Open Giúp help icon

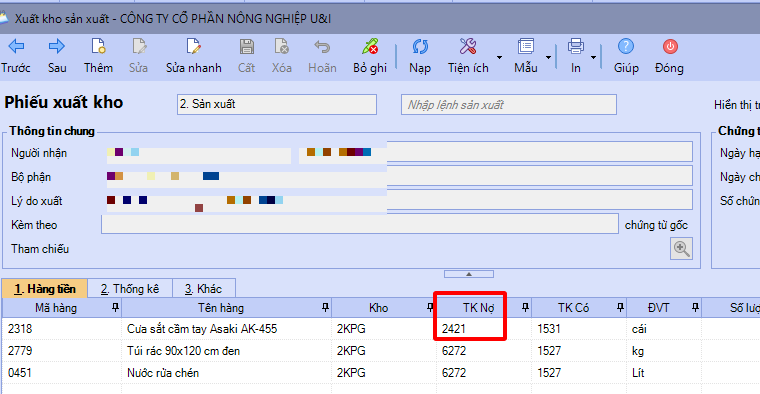pos(626,47)
